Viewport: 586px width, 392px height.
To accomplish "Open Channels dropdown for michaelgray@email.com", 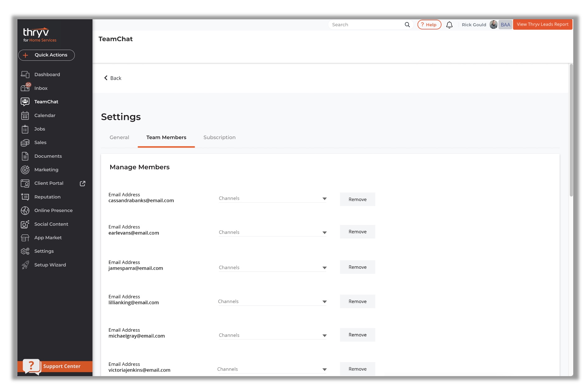I will tap(272, 335).
